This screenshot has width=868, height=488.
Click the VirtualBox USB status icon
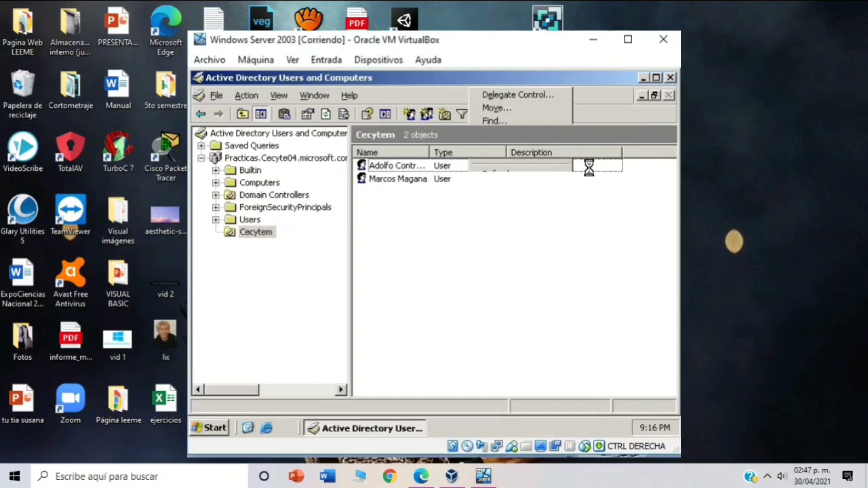coord(511,446)
